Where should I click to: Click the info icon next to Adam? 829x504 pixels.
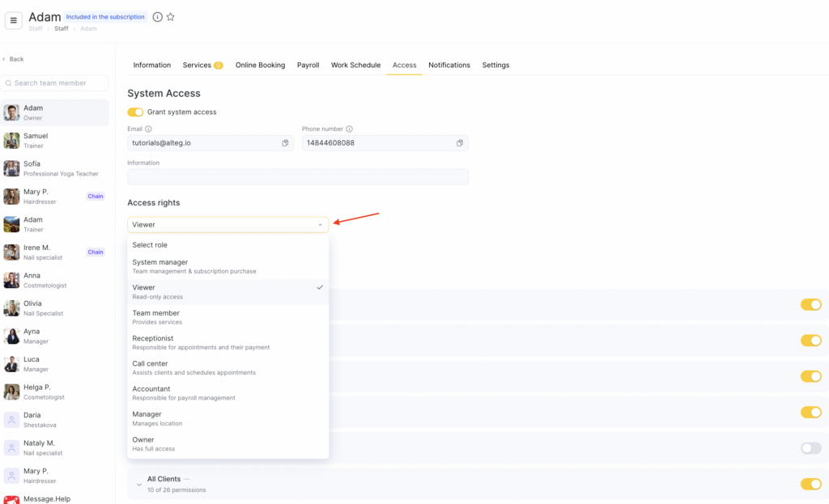[x=157, y=17]
